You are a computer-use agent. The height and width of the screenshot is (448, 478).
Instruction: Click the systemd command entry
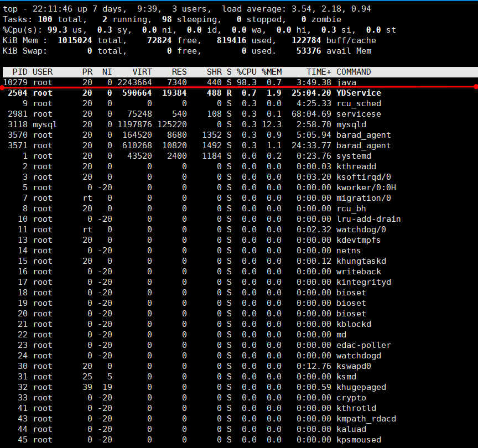pos(354,156)
